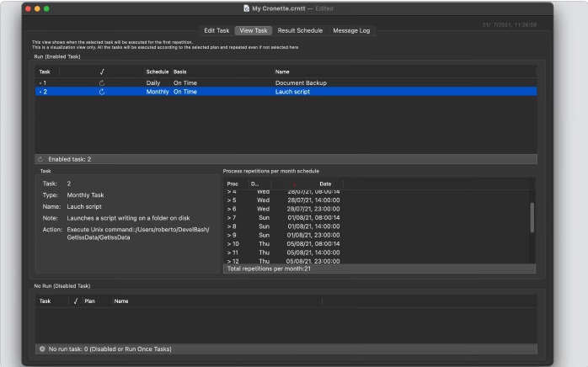Screen dimensions: 588x367
Task: Maximize the window with green button
Action: point(46,8)
